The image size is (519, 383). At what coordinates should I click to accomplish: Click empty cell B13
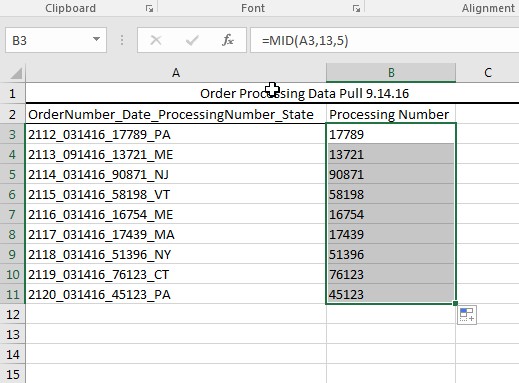tap(391, 334)
